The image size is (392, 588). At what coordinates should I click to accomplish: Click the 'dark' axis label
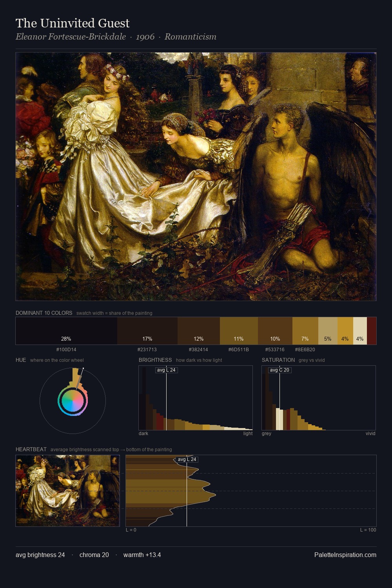point(143,434)
